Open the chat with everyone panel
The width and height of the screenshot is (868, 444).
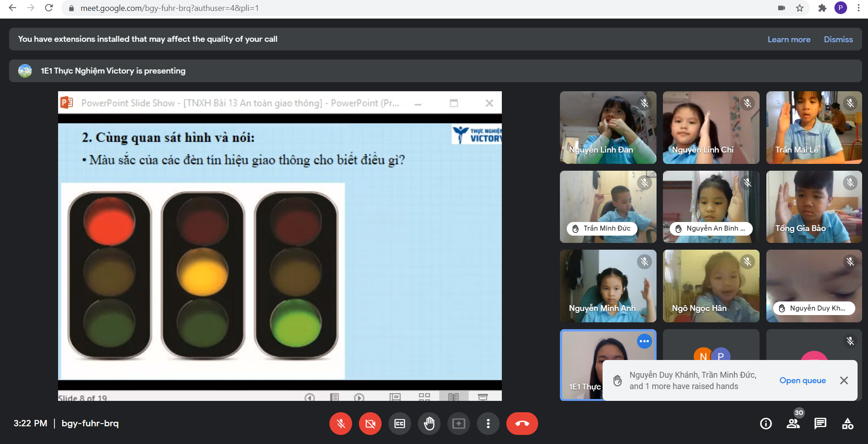pyautogui.click(x=820, y=424)
